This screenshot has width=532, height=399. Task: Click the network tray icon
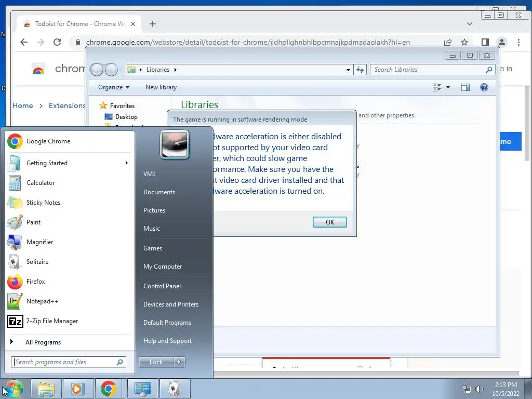click(x=467, y=389)
